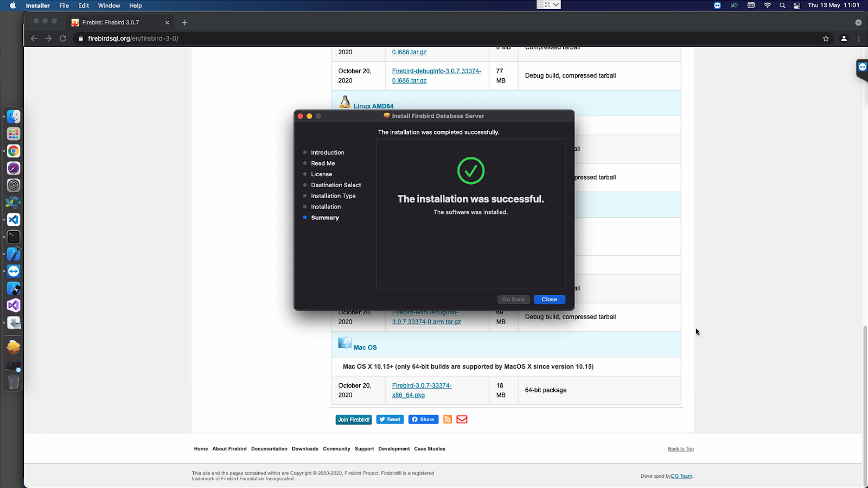Select the Firebird: Firebird 3.0.7 tab
Image resolution: width=868 pixels, height=488 pixels.
coord(120,23)
